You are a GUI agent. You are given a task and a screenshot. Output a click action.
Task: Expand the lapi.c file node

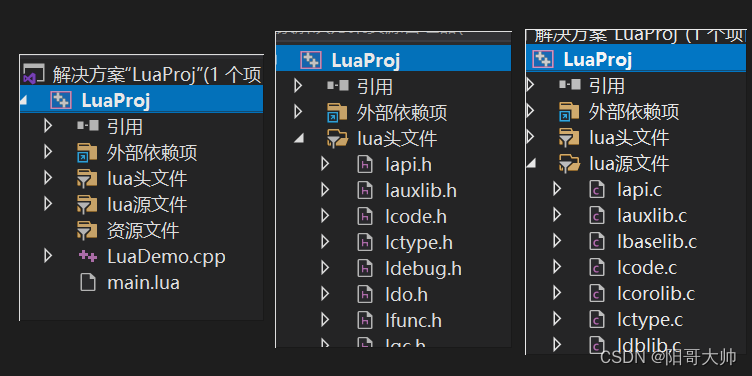pyautogui.click(x=557, y=189)
